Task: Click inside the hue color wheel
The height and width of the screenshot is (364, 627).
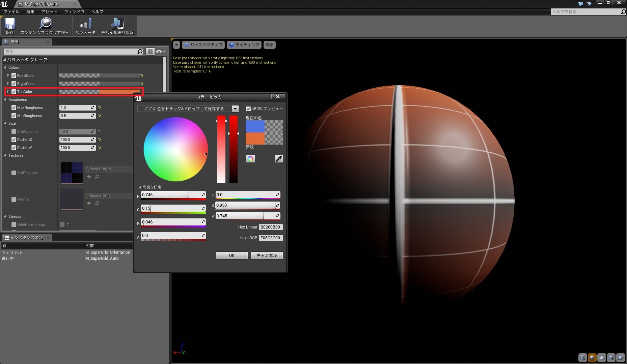Action: pos(176,149)
